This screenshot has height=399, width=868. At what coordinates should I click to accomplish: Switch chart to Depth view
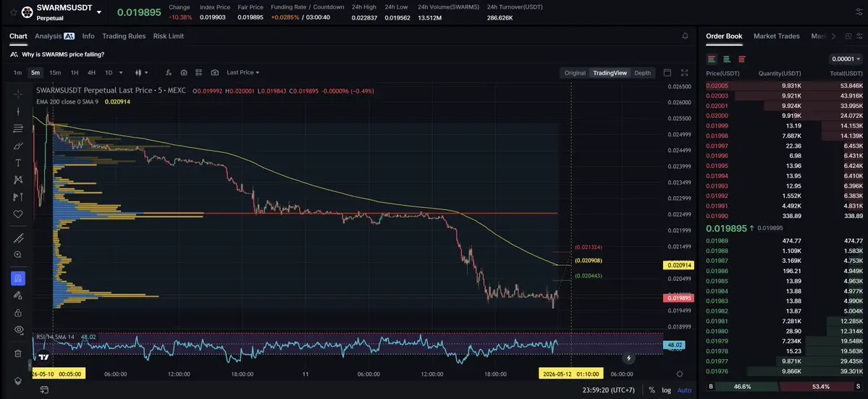tap(642, 73)
